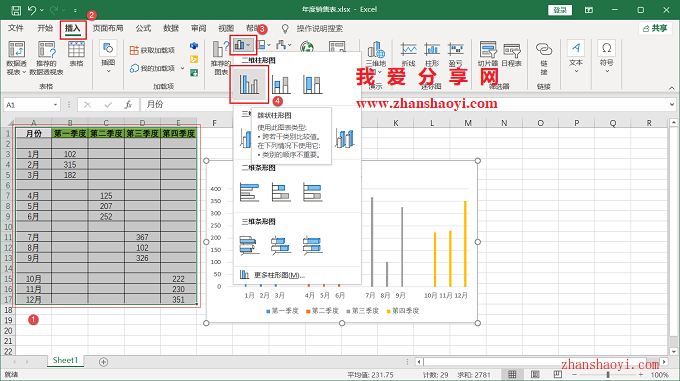The width and height of the screenshot is (680, 381).
Task: Select the 2-D clustered column chart
Action: [x=249, y=84]
